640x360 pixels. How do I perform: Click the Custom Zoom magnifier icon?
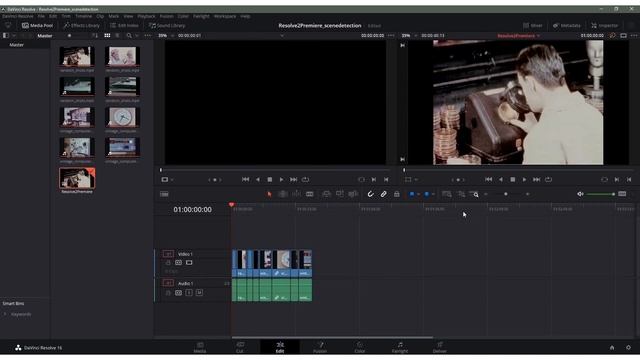474,194
